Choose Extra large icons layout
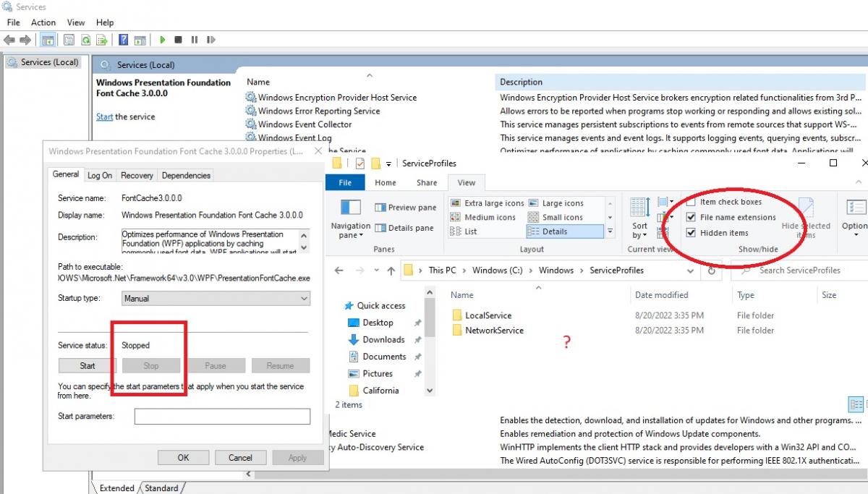Image resolution: width=868 pixels, height=494 pixels. [487, 203]
